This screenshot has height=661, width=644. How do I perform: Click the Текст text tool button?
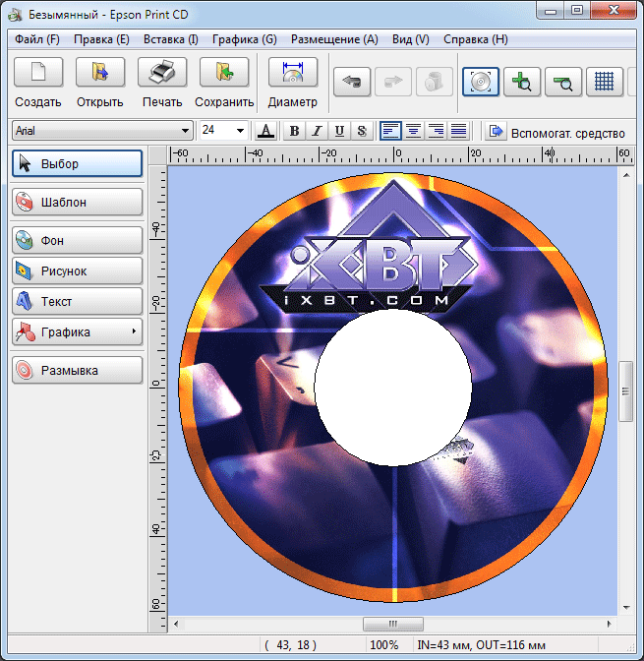click(77, 301)
